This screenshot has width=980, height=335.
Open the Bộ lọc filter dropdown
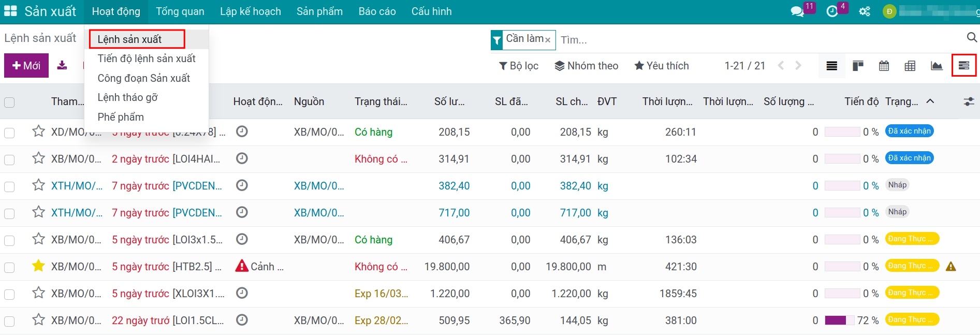click(x=518, y=66)
